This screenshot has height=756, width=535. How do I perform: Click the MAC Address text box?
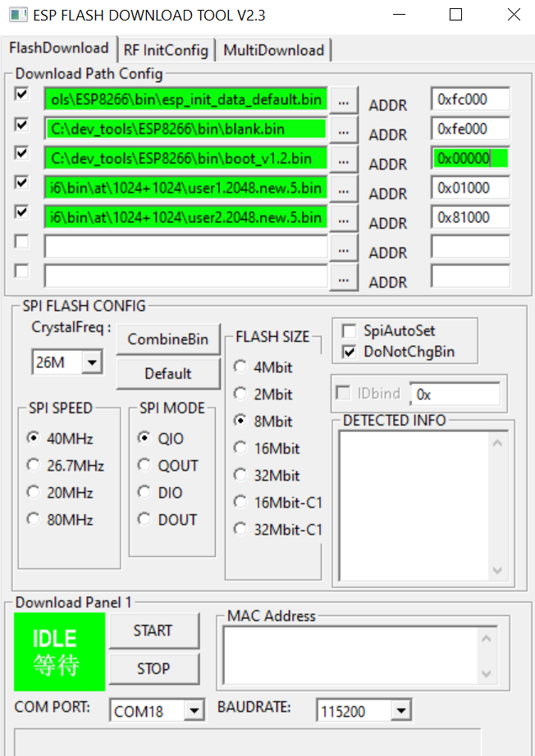[x=351, y=655]
